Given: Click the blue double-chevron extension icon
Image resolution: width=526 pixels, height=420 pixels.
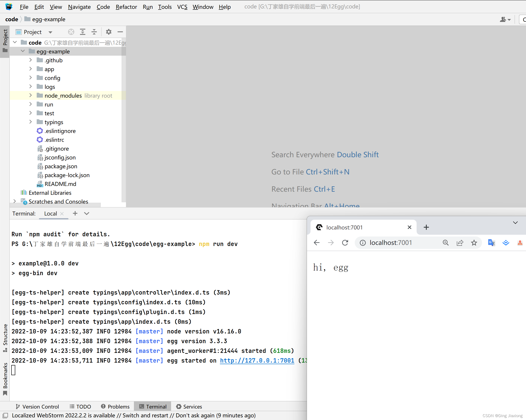Looking at the screenshot, I should 506,242.
